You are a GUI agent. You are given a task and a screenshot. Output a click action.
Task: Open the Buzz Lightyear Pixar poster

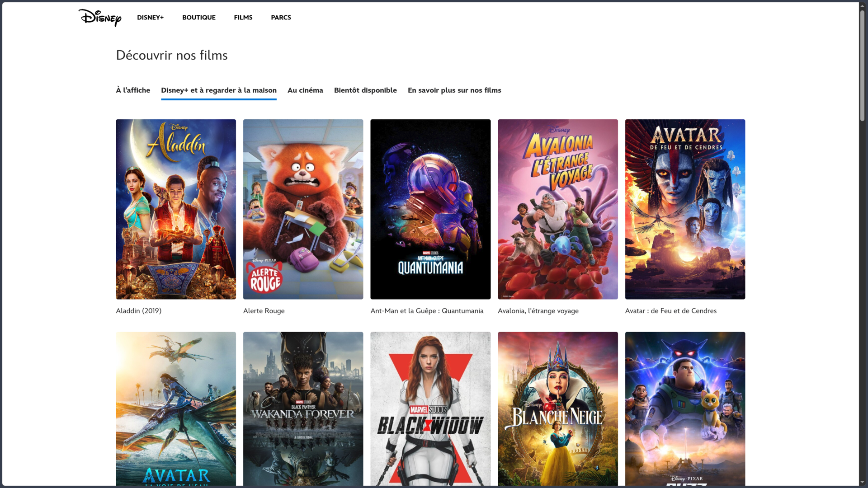(685, 409)
